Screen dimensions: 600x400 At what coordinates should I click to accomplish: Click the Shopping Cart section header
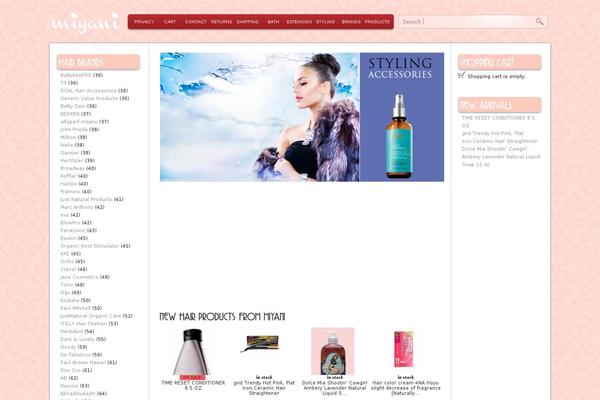[500, 62]
